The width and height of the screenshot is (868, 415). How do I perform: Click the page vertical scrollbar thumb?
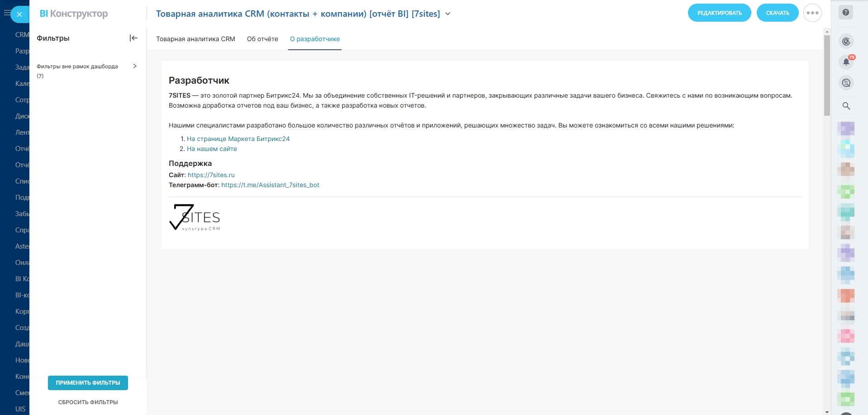coord(827,75)
